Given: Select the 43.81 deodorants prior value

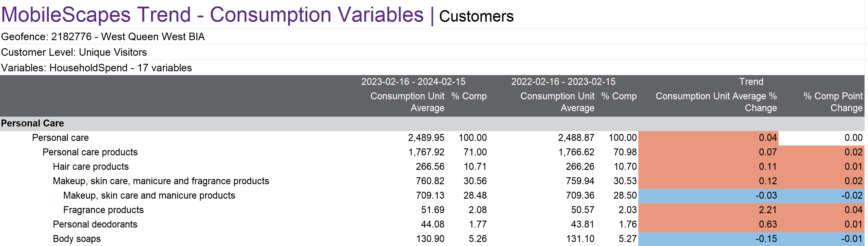Looking at the screenshot, I should click(x=583, y=224).
